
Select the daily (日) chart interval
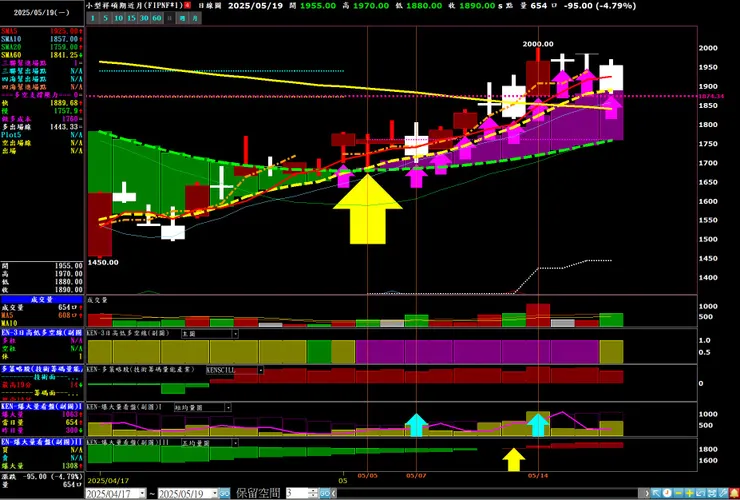[x=169, y=18]
